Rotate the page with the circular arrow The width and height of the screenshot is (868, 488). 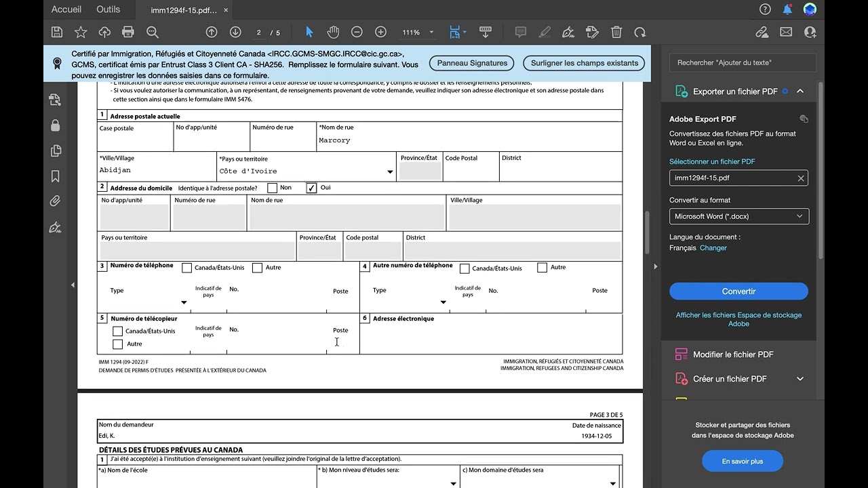(x=640, y=32)
